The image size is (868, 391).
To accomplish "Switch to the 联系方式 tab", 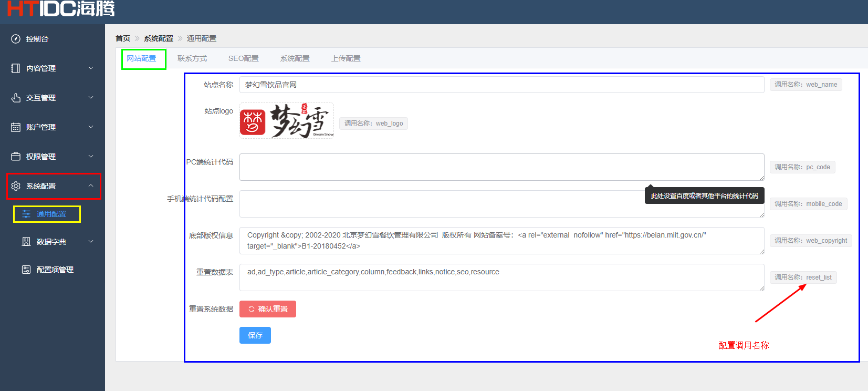I will (192, 58).
